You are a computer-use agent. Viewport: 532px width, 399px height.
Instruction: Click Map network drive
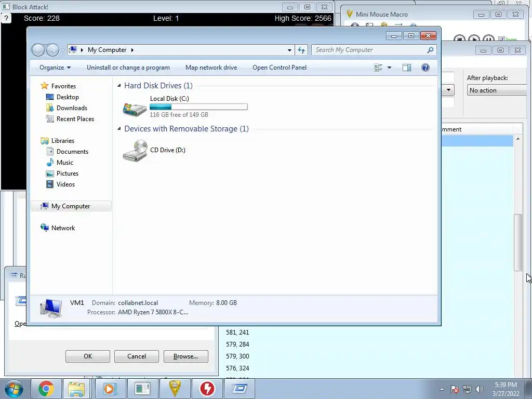click(x=211, y=68)
